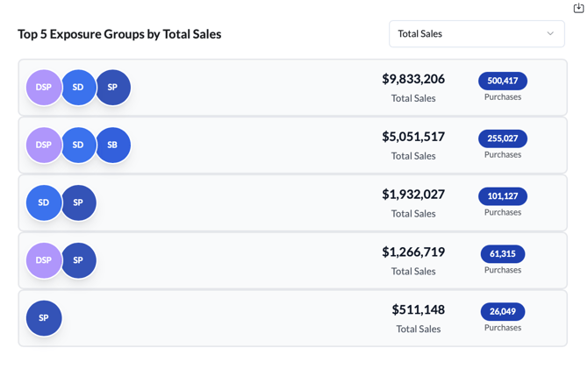Open the Total Sales metric dropdown
Screen dimensions: 588x369
[x=476, y=34]
